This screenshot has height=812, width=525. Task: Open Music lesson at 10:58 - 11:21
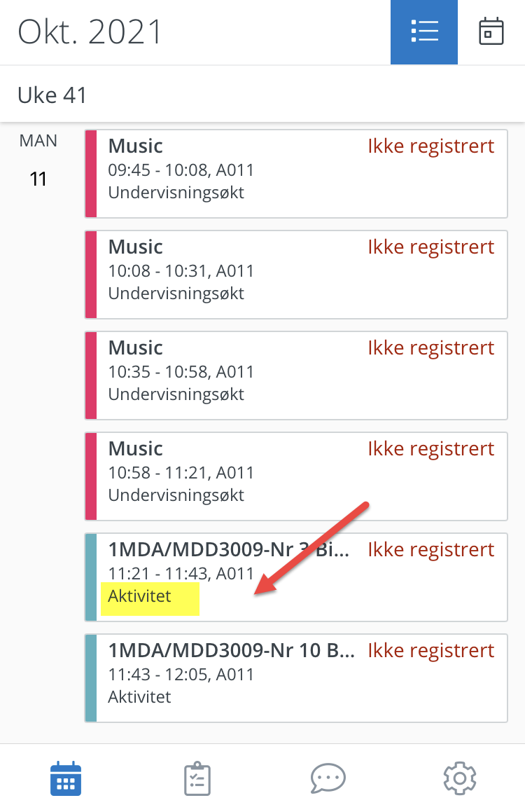296,476
